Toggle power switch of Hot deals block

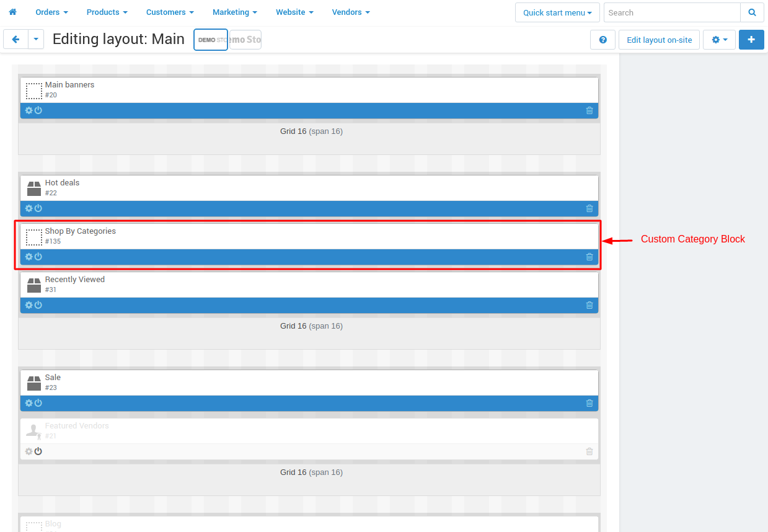pyautogui.click(x=38, y=208)
